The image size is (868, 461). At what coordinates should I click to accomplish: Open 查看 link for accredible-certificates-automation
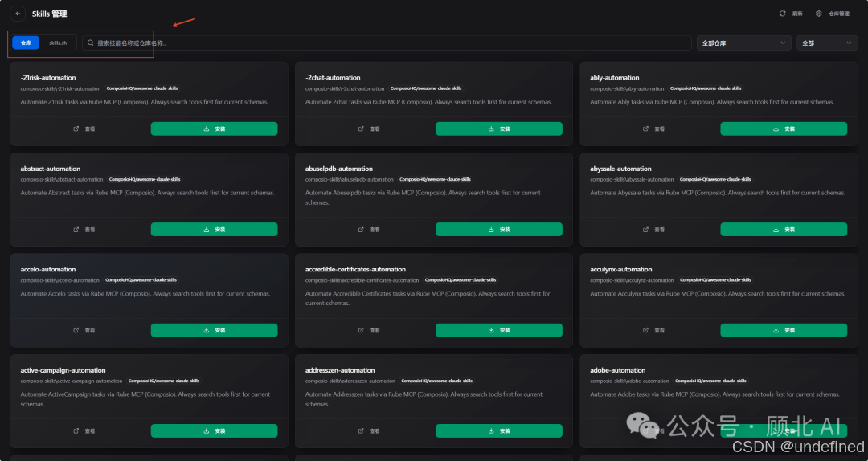tap(369, 330)
